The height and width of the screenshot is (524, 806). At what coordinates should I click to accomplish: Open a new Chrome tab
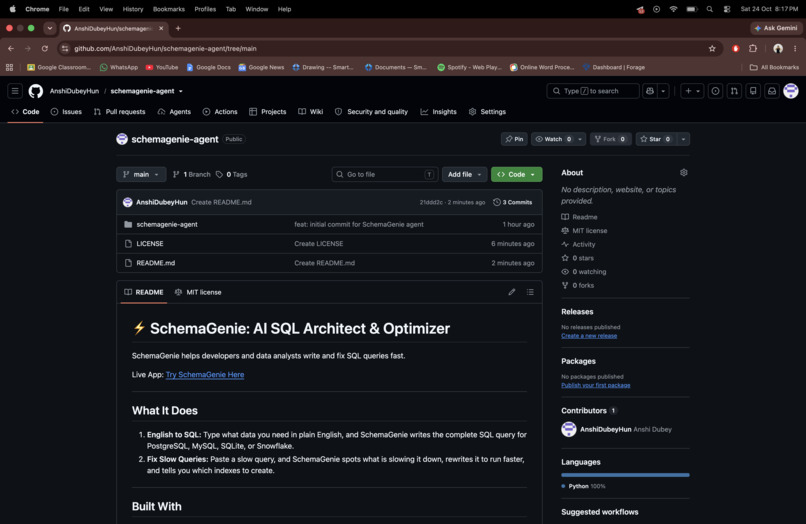click(178, 28)
